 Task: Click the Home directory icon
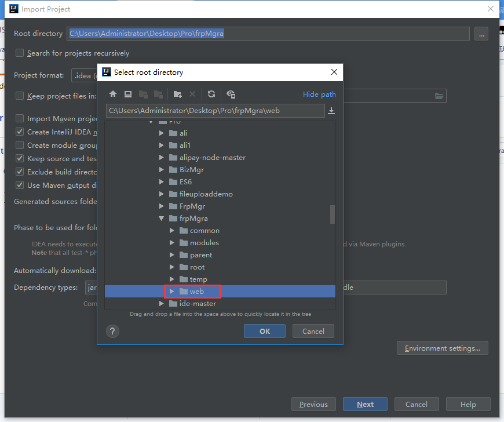113,94
